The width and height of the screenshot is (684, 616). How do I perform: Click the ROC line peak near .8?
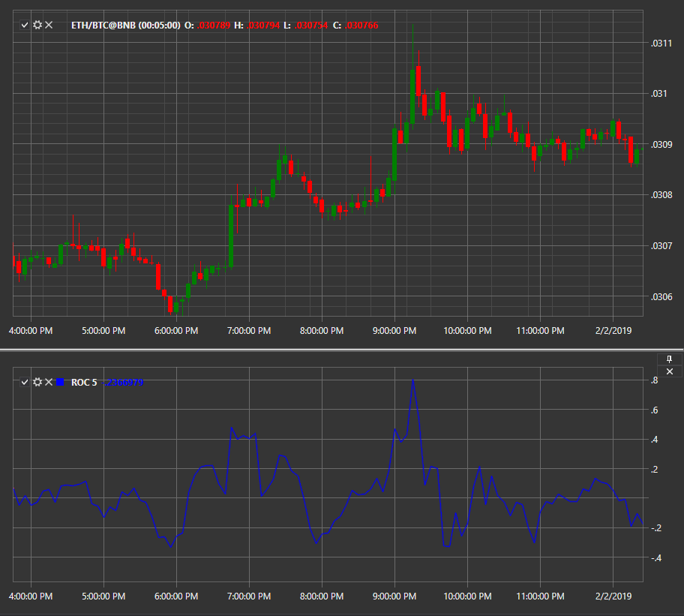pos(412,380)
